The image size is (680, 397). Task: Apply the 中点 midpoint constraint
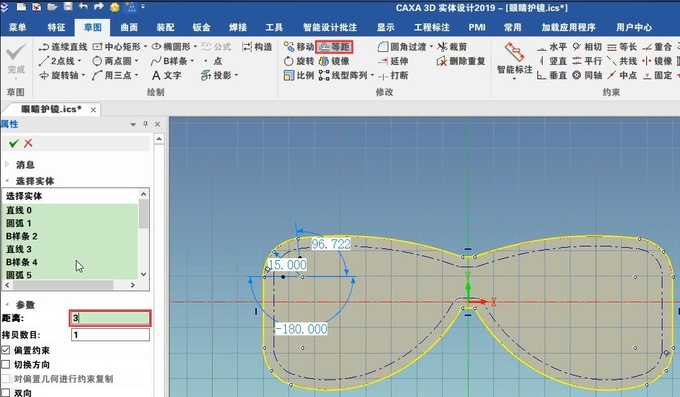point(622,75)
